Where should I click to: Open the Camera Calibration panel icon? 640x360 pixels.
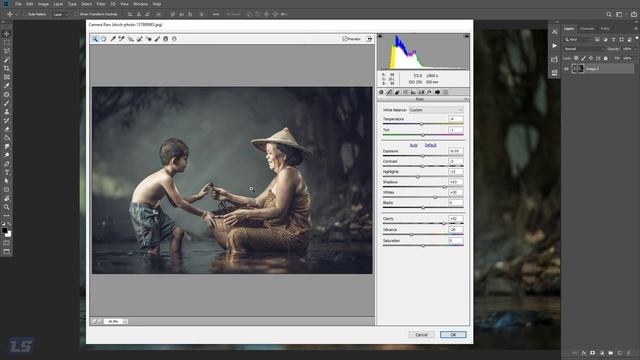[437, 92]
